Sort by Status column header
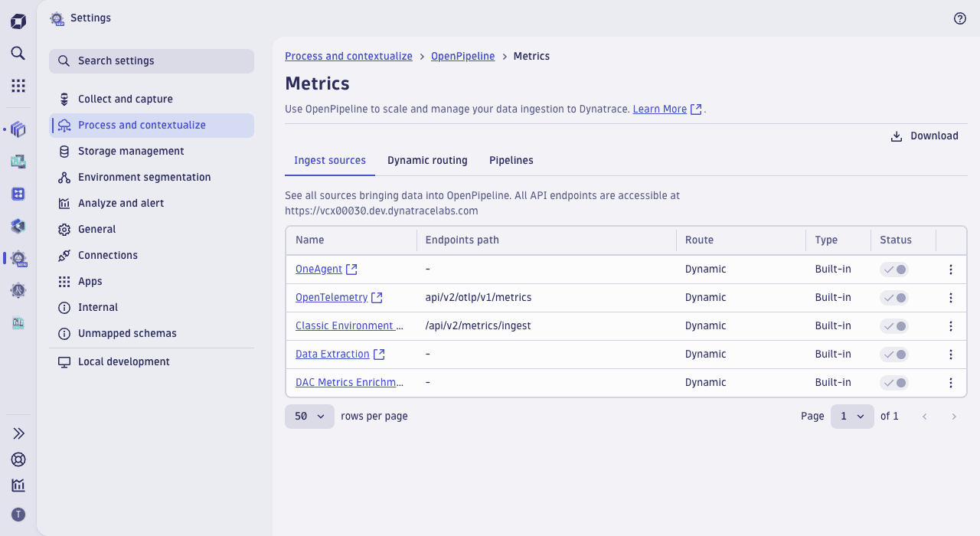980x536 pixels. 903,240
